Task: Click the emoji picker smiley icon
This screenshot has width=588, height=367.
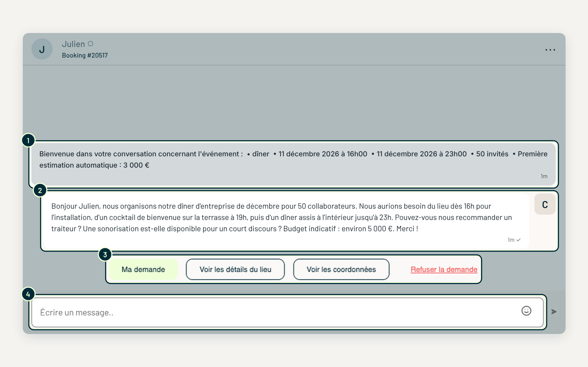Action: point(526,311)
